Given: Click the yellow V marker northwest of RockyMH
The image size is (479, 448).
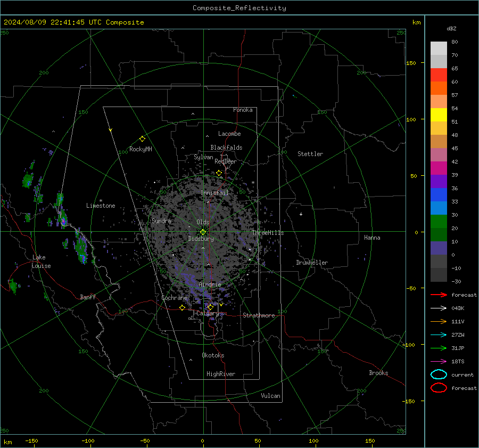Looking at the screenshot, I should [x=111, y=130].
